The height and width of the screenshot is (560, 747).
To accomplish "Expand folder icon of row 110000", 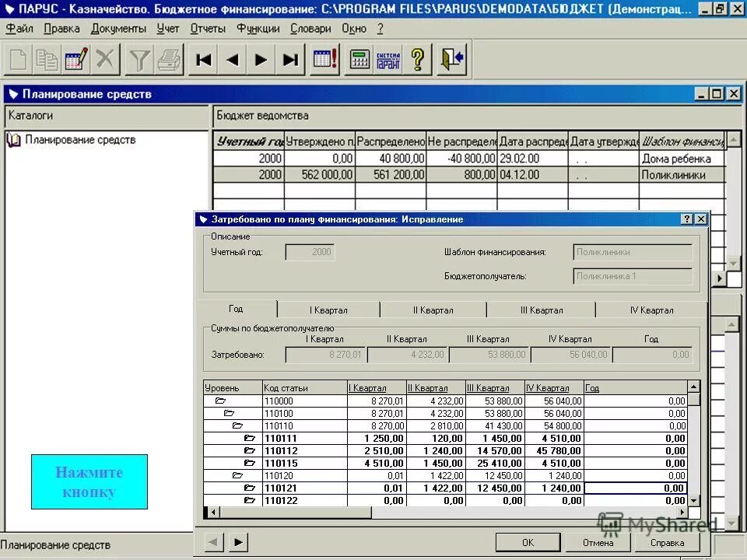I will pyautogui.click(x=220, y=401).
